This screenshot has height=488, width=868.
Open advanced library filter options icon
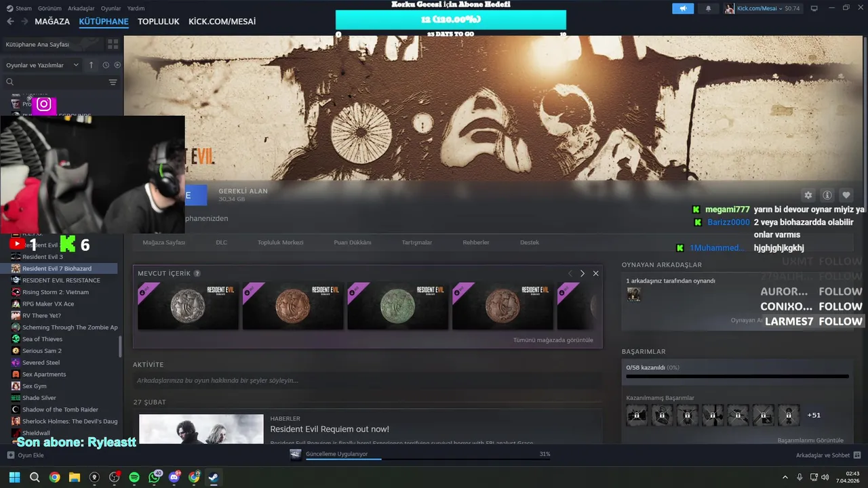click(x=113, y=82)
